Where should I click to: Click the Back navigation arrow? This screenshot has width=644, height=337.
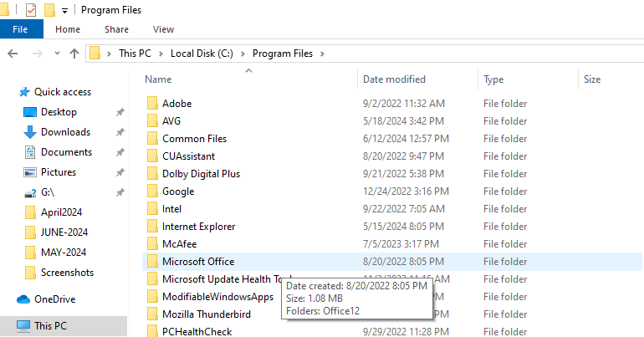pos(13,54)
